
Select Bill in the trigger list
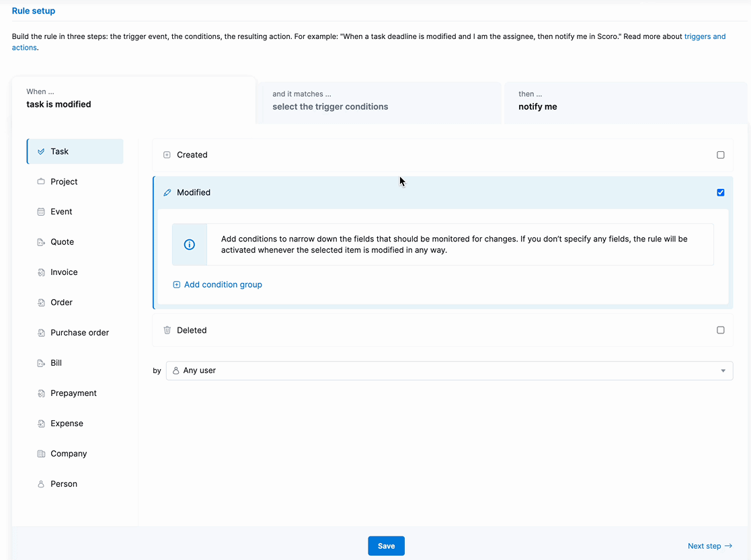[75, 363]
